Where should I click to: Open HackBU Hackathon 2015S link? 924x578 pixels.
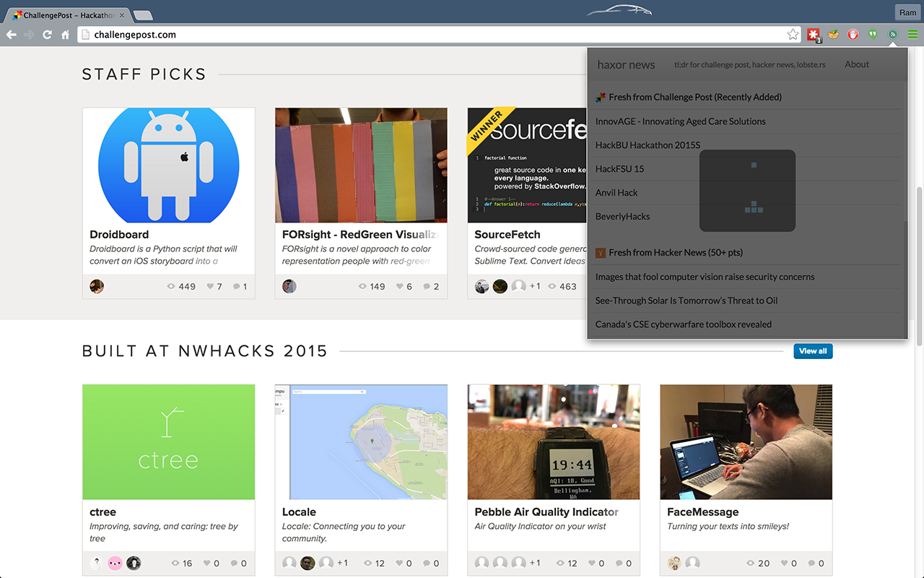coord(648,145)
